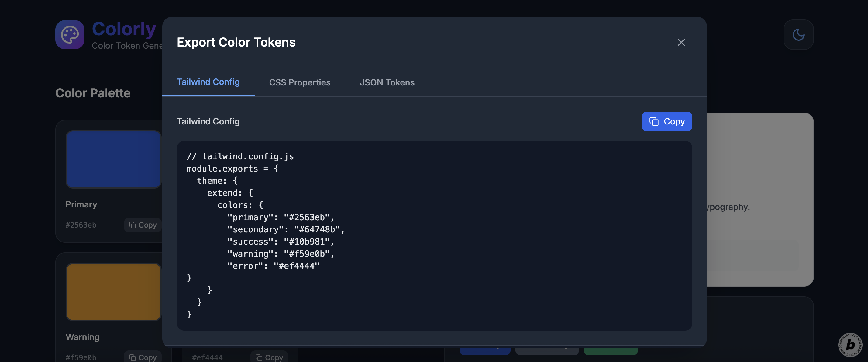The height and width of the screenshot is (362, 868).
Task: Click the Colorly palette logo icon
Action: coord(70,34)
